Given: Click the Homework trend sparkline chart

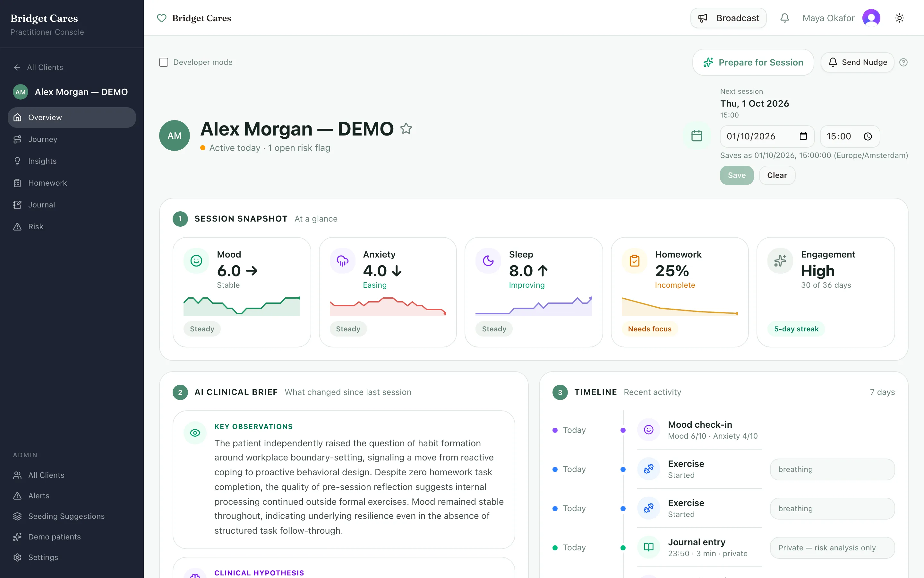Looking at the screenshot, I should [x=680, y=306].
